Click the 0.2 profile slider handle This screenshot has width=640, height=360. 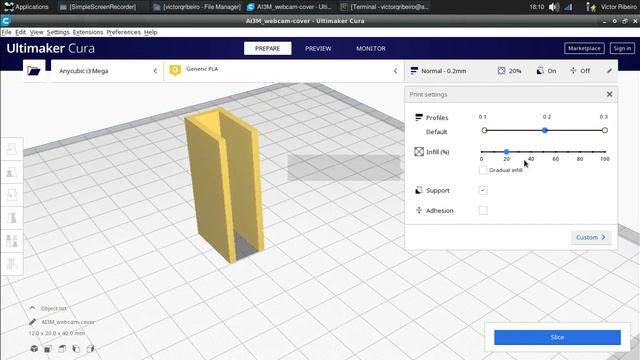pos(544,130)
